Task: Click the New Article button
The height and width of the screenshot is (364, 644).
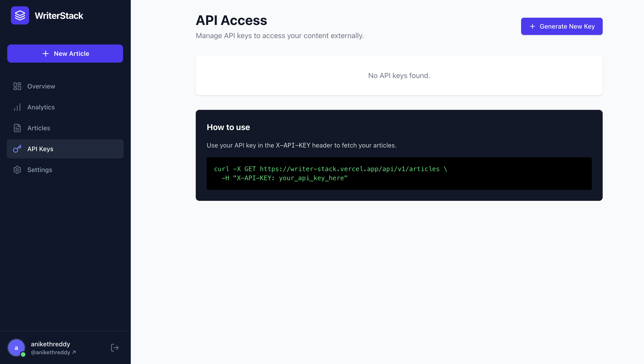Action: 65,54
